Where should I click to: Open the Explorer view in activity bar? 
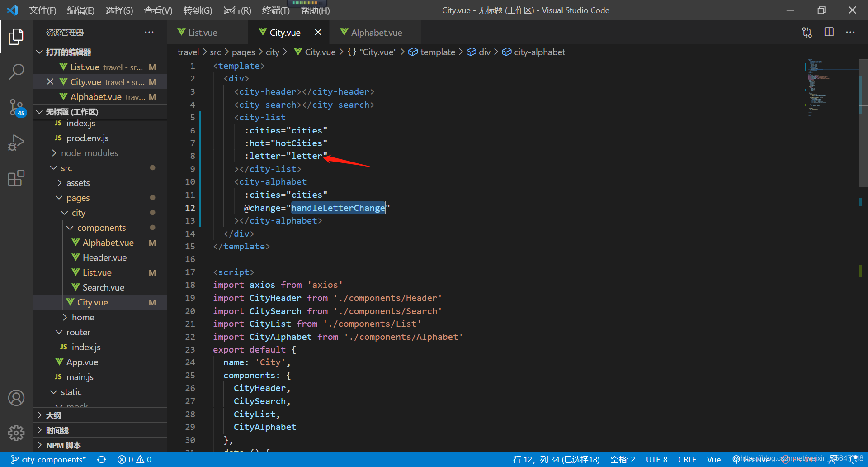click(16, 37)
